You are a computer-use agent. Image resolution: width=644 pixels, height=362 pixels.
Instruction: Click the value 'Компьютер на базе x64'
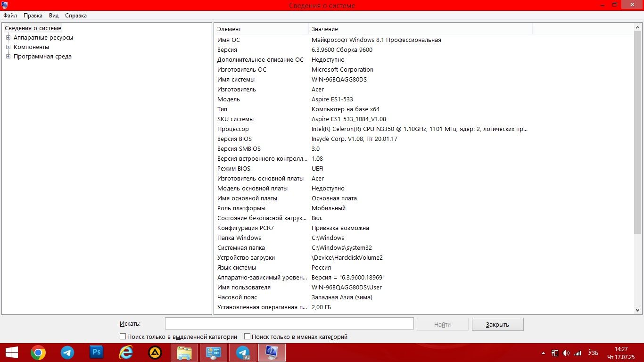(x=345, y=109)
